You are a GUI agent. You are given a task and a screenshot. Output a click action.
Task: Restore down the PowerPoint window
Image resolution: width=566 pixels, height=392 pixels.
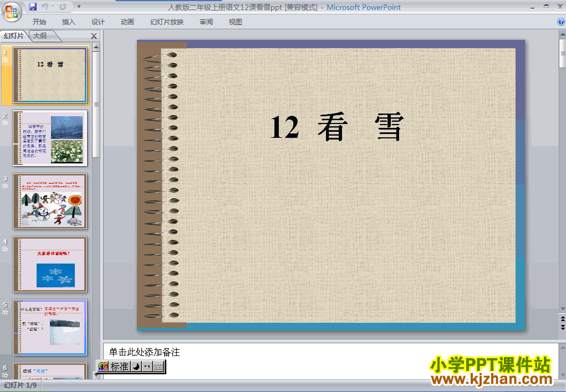point(546,7)
